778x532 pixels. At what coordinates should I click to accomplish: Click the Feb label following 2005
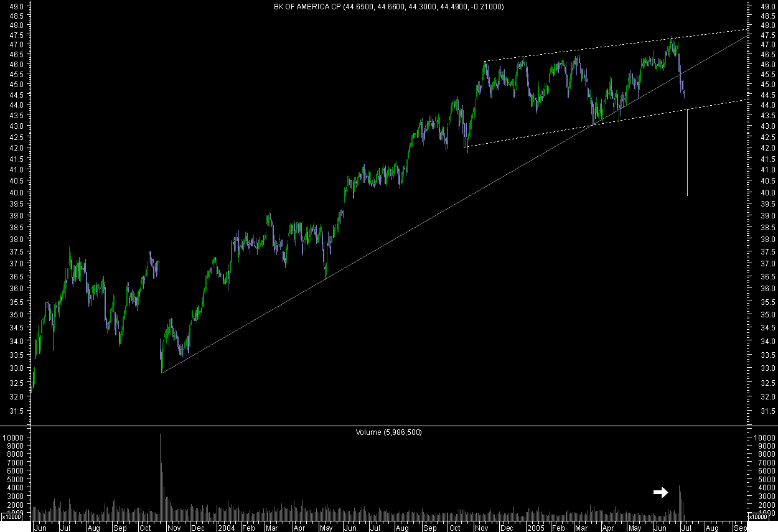[558, 527]
